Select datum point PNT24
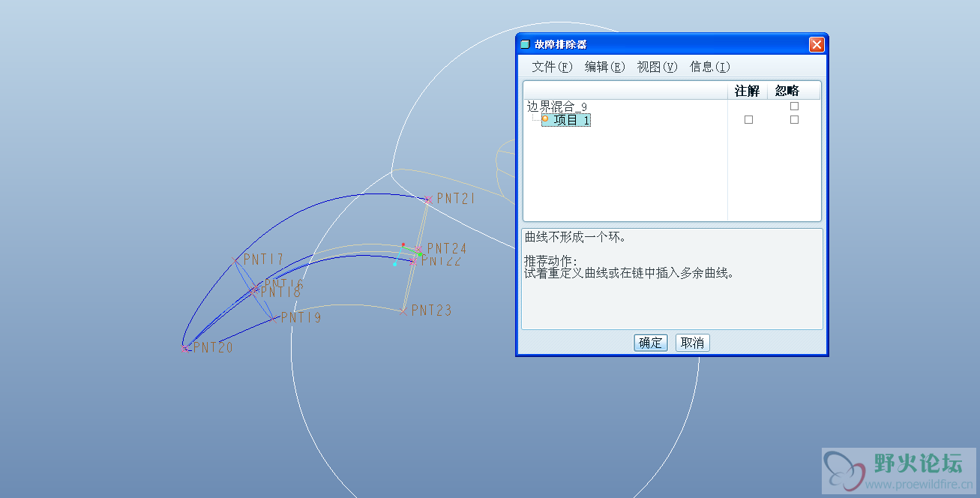The height and width of the screenshot is (498, 980). point(418,250)
